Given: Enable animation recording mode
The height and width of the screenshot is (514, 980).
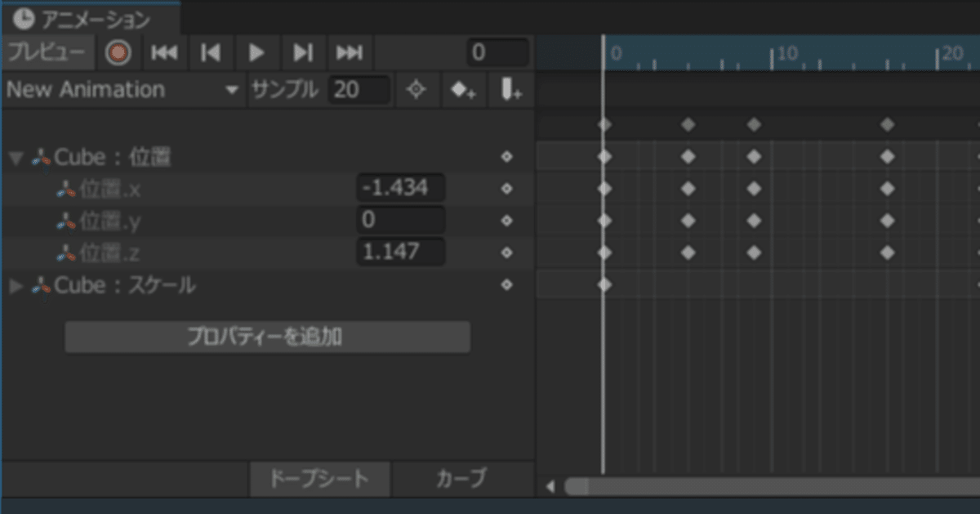Looking at the screenshot, I should click(x=119, y=52).
